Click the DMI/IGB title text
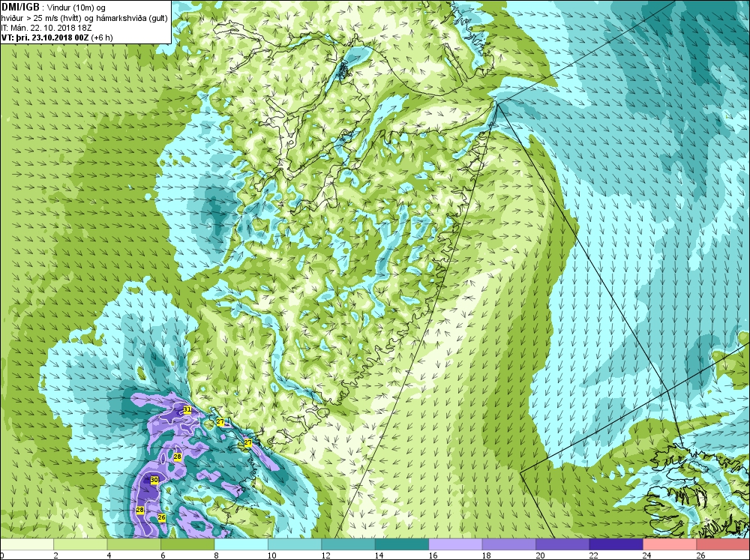 [x=20, y=7]
